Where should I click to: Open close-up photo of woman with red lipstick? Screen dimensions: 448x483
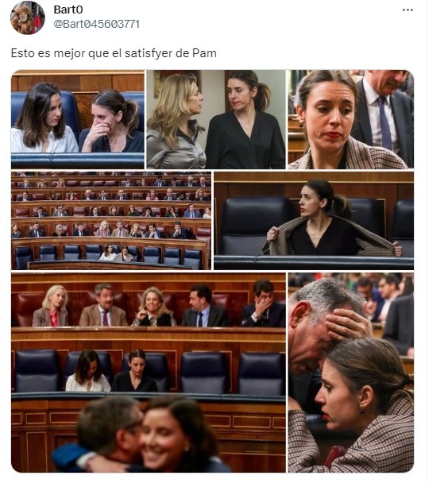pos(351,119)
